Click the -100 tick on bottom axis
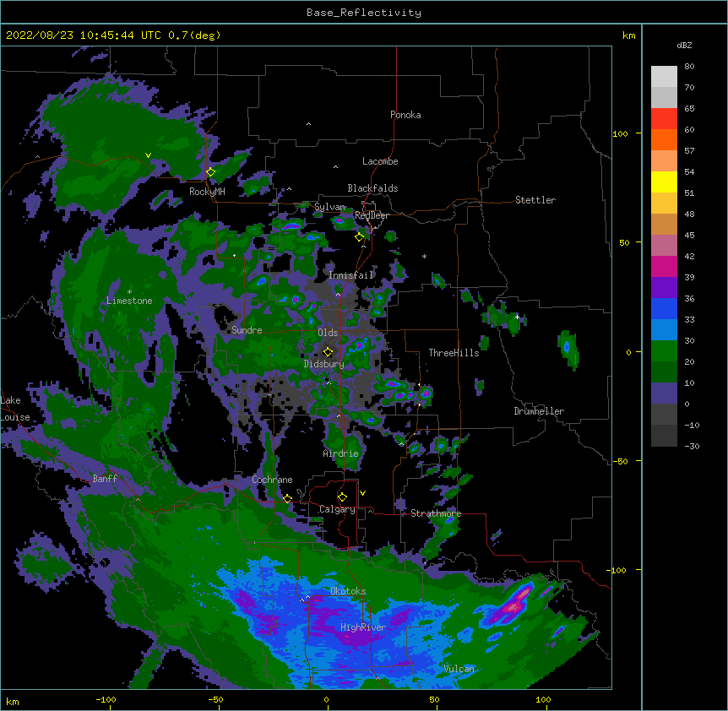Image resolution: width=728 pixels, height=711 pixels. (x=106, y=699)
